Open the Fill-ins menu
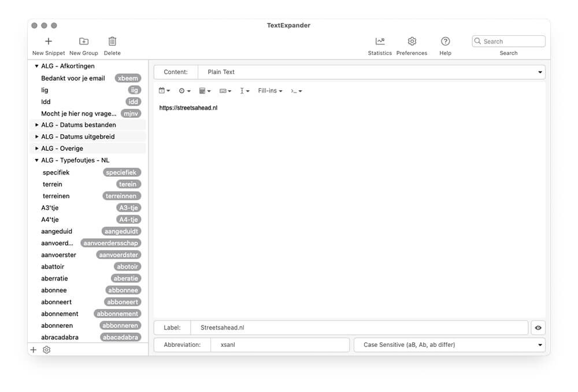Viewport: 578px width, 392px height. tap(269, 90)
